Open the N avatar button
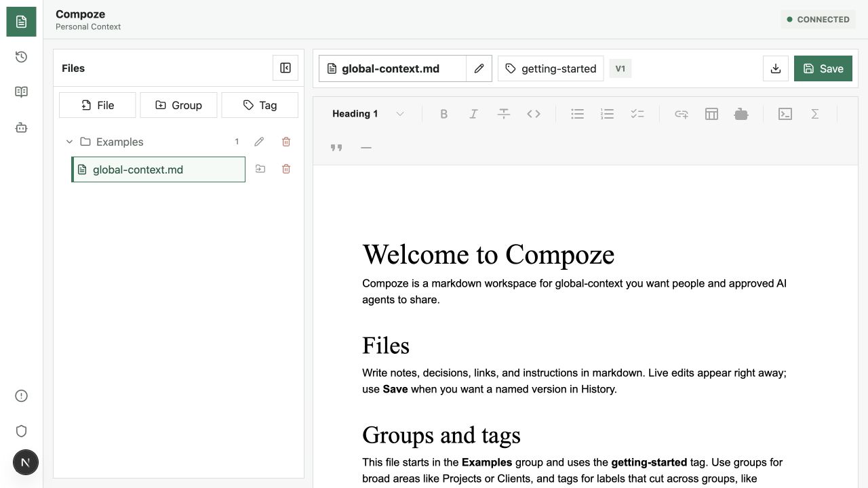Screen dimensions: 868x488 pos(26,463)
